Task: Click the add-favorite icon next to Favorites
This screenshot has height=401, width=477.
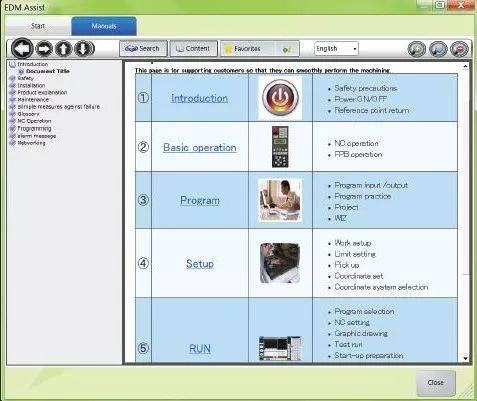Action: [287, 49]
